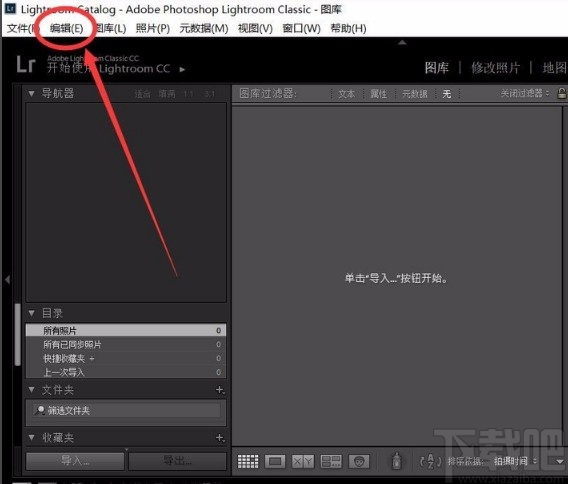Viewport: 568px width, 484px height.
Task: Open the 窗口(W) menu
Action: [x=302, y=28]
